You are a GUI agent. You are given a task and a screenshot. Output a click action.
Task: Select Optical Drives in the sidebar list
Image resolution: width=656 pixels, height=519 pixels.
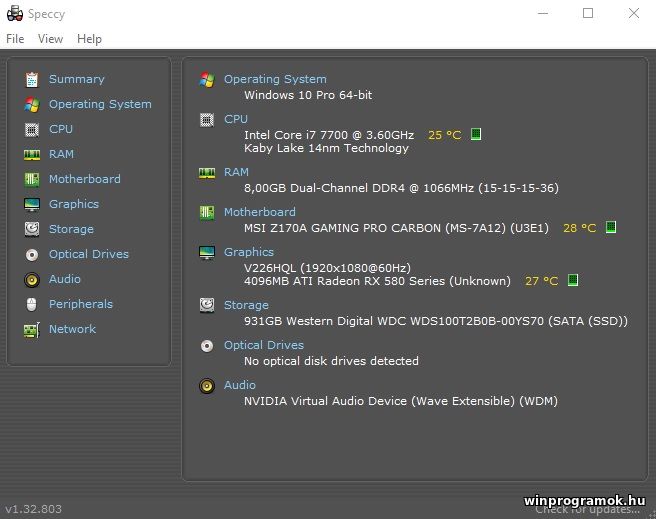point(89,254)
